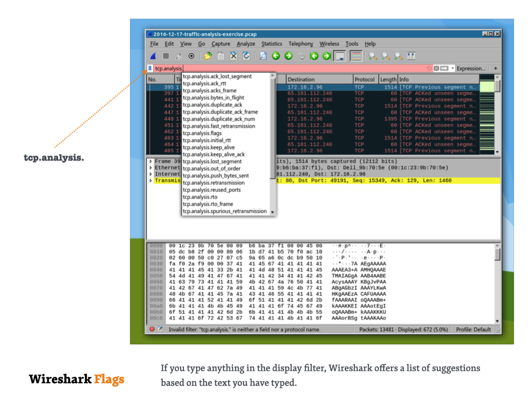Go to the first packet using the toolbar icon
Image resolution: width=532 pixels, height=397 pixels.
pyautogui.click(x=314, y=56)
